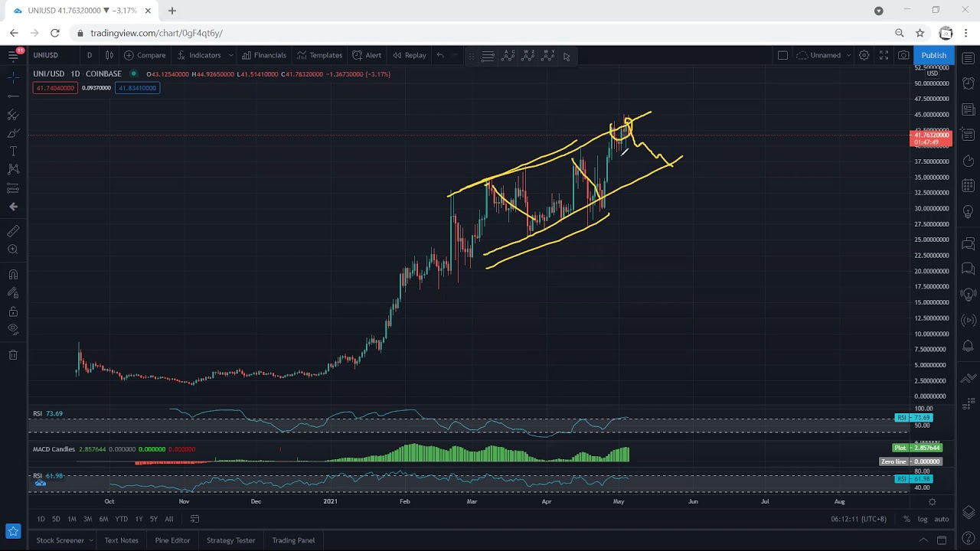Start bar Replay mode

click(x=409, y=55)
